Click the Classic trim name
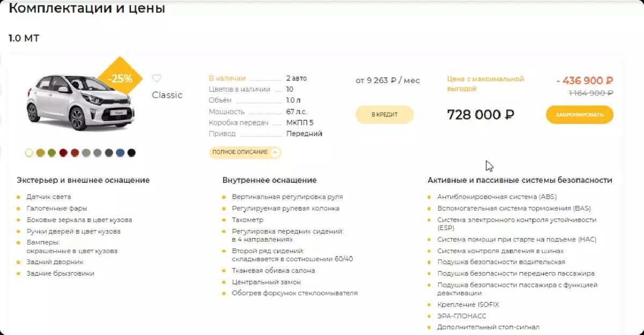644x335 pixels. coord(167,95)
